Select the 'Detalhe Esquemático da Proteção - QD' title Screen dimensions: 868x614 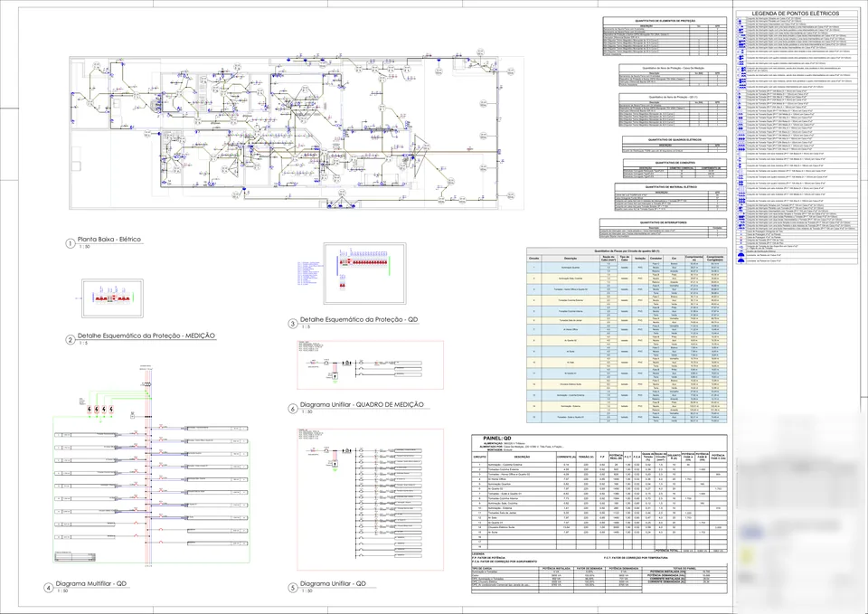pos(359,319)
